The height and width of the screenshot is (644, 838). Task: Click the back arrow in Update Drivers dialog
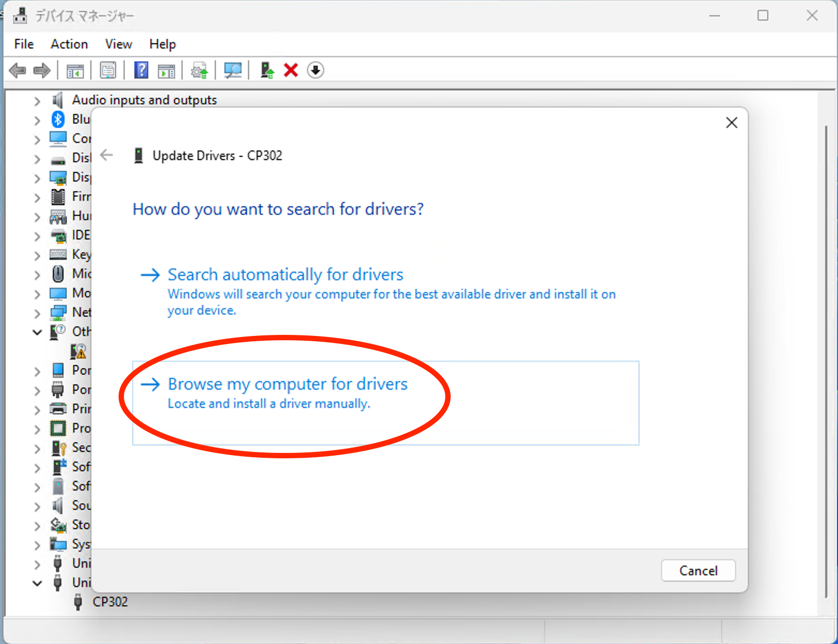tap(107, 156)
